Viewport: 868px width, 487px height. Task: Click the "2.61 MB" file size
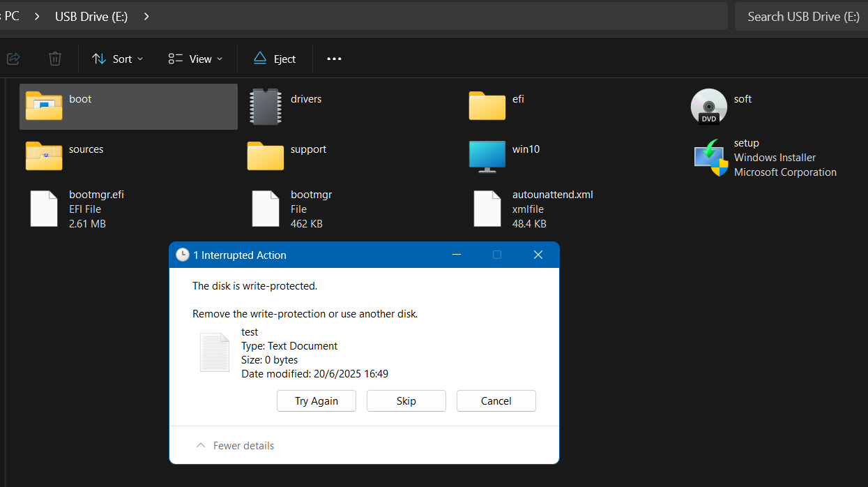pos(87,224)
